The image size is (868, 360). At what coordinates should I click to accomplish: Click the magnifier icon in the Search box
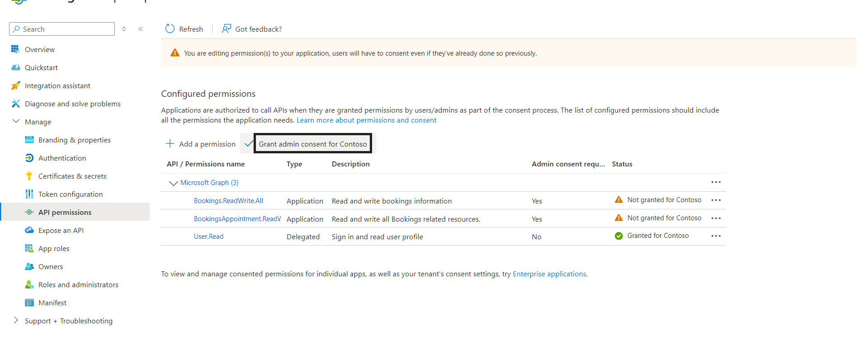[x=16, y=29]
